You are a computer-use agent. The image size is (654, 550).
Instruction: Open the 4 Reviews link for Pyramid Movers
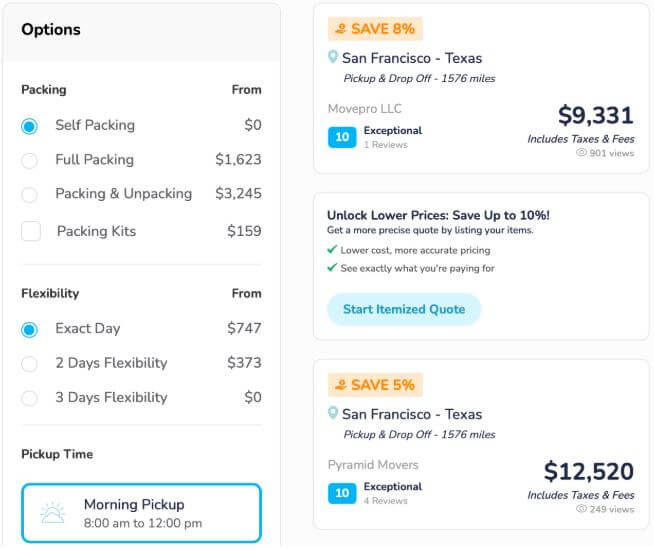[386, 501]
